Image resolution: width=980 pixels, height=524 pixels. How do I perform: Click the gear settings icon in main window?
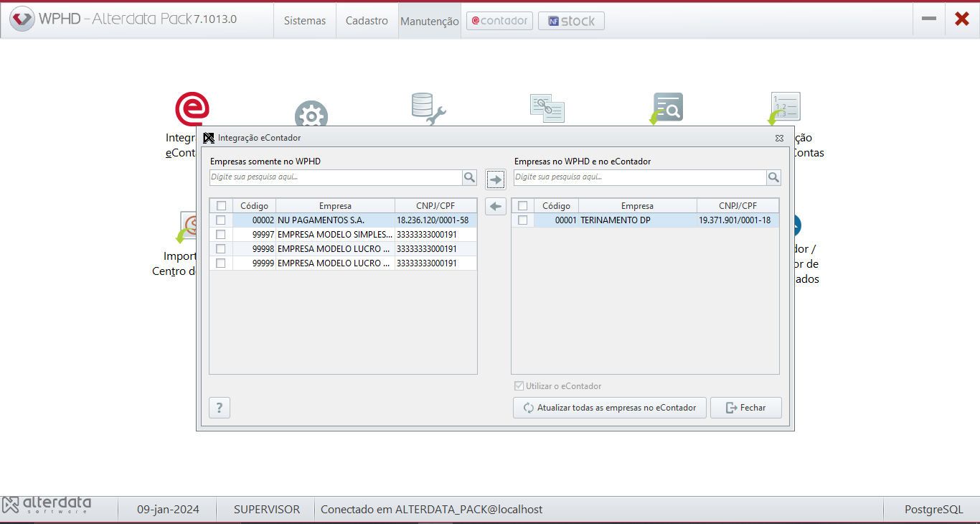[x=311, y=115]
